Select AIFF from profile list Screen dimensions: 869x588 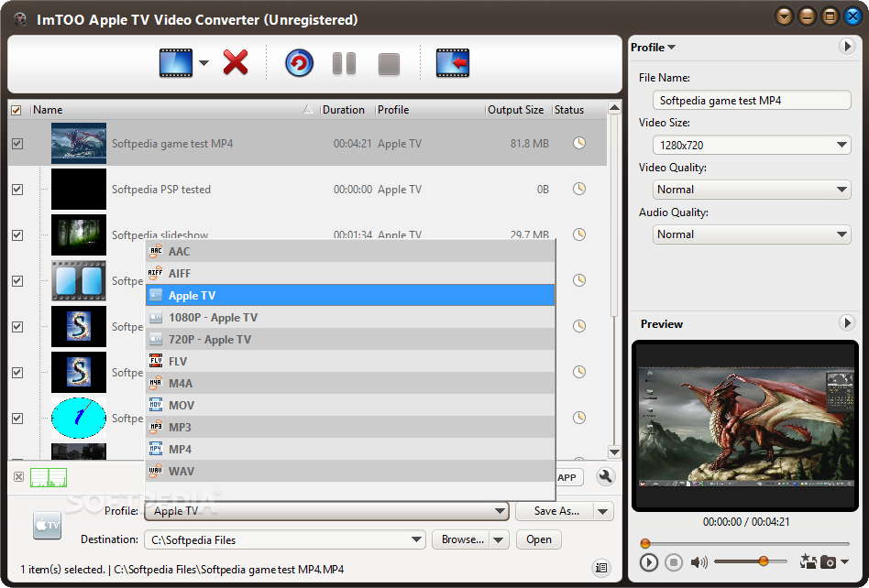coord(350,274)
